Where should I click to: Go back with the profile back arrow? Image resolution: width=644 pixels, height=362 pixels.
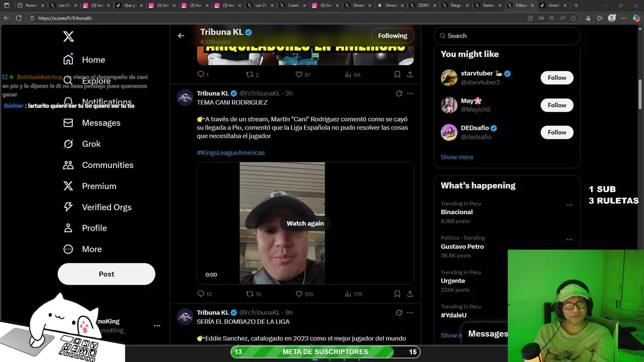[181, 36]
